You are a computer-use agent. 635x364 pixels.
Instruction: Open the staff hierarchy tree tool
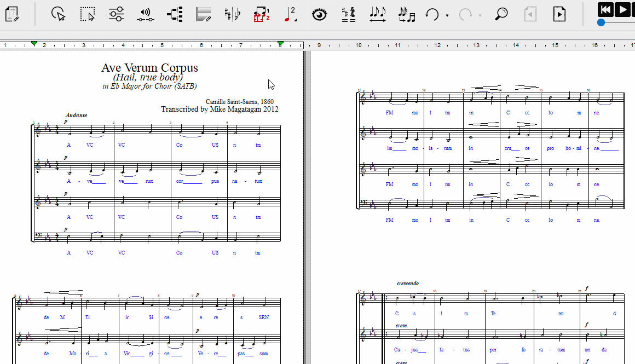(175, 14)
